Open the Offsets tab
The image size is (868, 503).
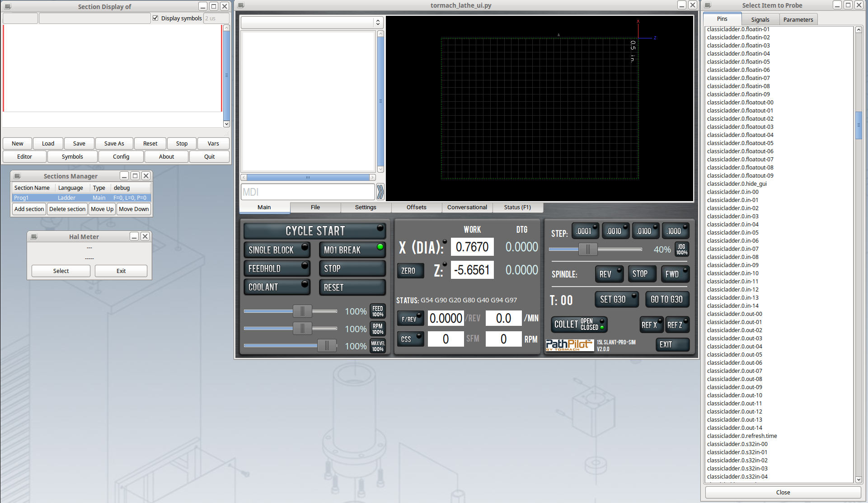point(416,207)
